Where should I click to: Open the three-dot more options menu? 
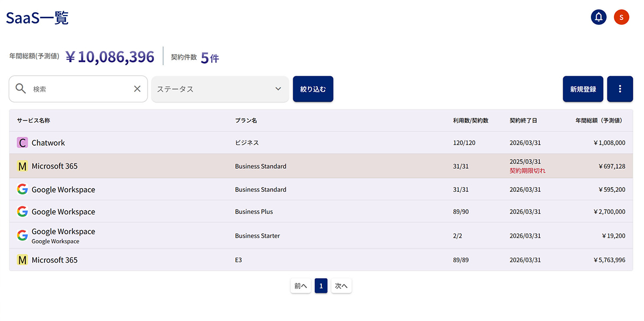(x=620, y=89)
